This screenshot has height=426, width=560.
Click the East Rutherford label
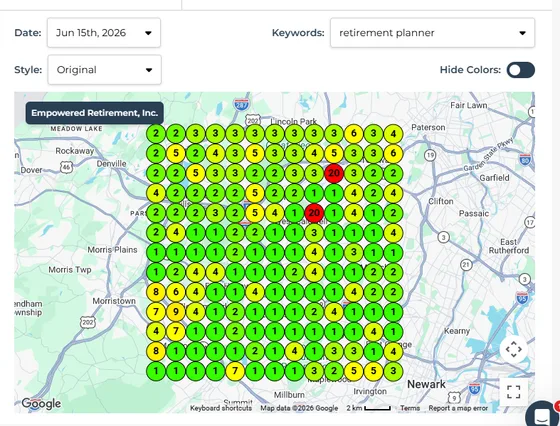(509, 246)
